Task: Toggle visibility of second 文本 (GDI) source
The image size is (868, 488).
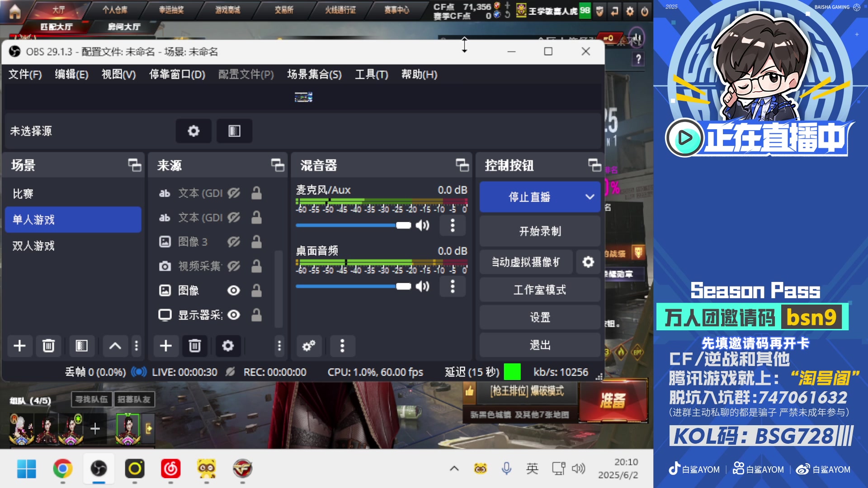Action: click(x=234, y=218)
